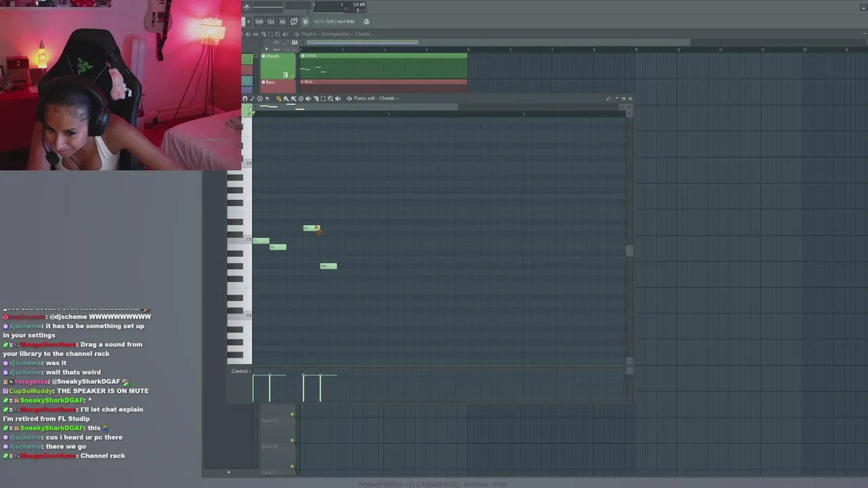The image size is (868, 488).
Task: Click chat message 'there we go'
Action: (x=66, y=447)
